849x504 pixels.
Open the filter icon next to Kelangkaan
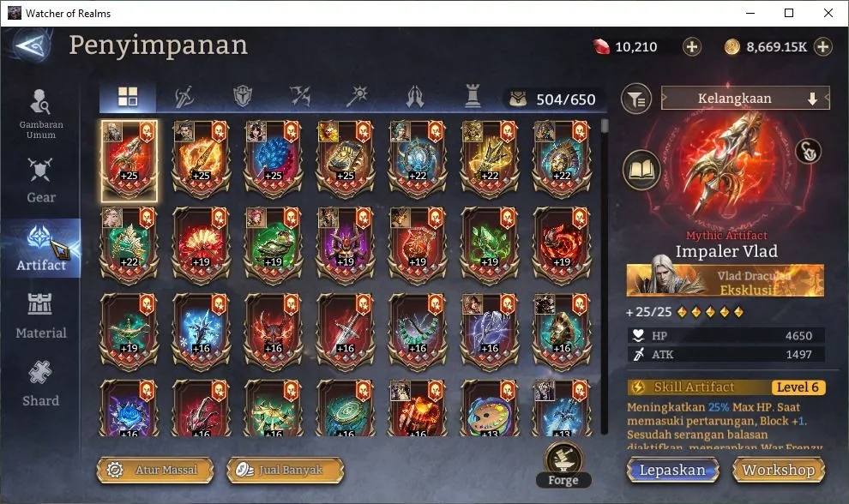point(636,99)
